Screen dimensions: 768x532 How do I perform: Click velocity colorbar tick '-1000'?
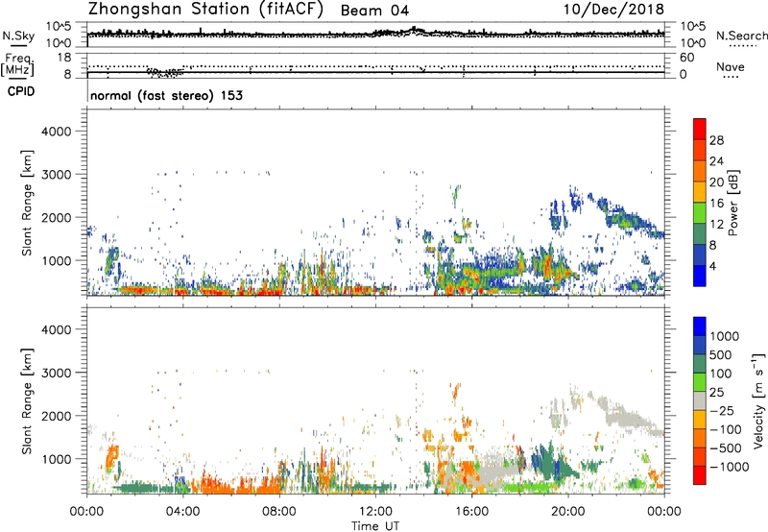730,467
